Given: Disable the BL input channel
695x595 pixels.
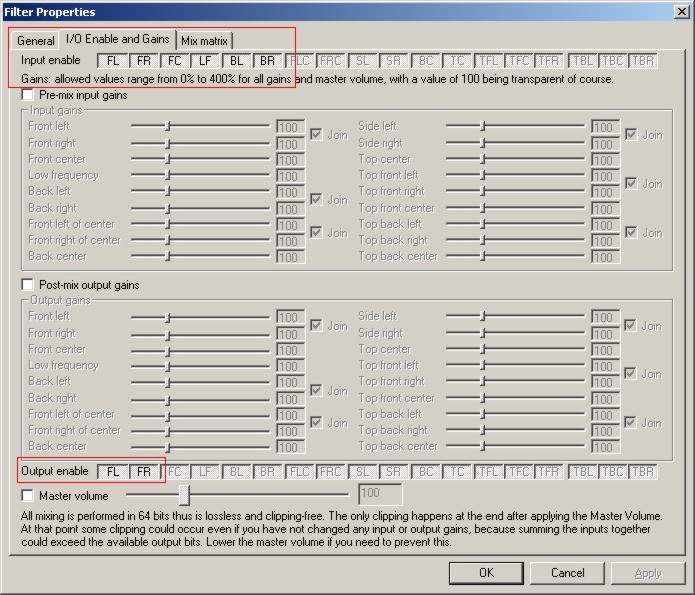Looking at the screenshot, I should (237, 61).
